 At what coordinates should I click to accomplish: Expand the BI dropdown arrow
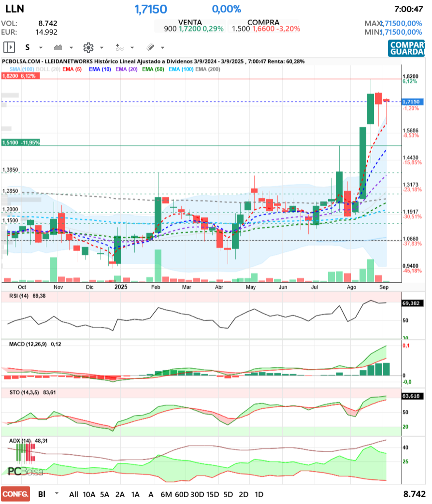click(x=57, y=493)
